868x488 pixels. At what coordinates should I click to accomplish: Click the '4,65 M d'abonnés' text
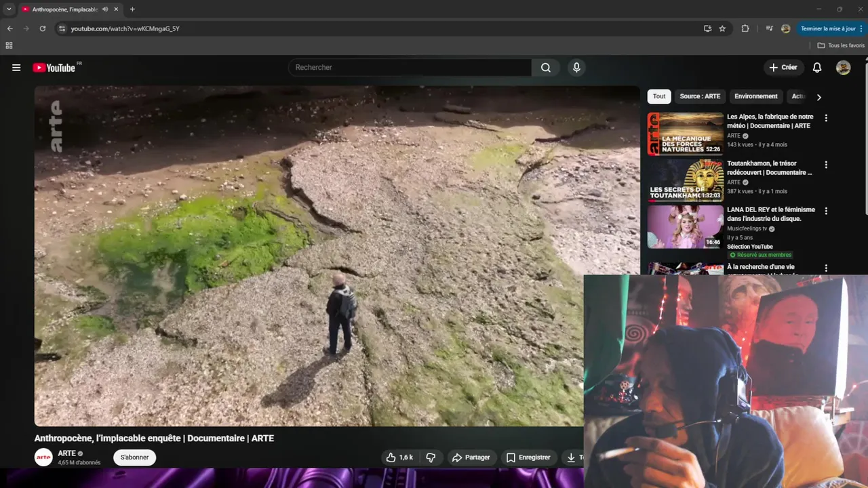79,463
